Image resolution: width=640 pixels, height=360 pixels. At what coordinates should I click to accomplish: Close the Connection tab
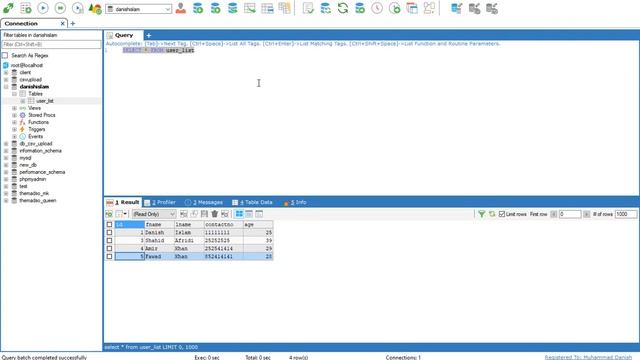click(62, 24)
